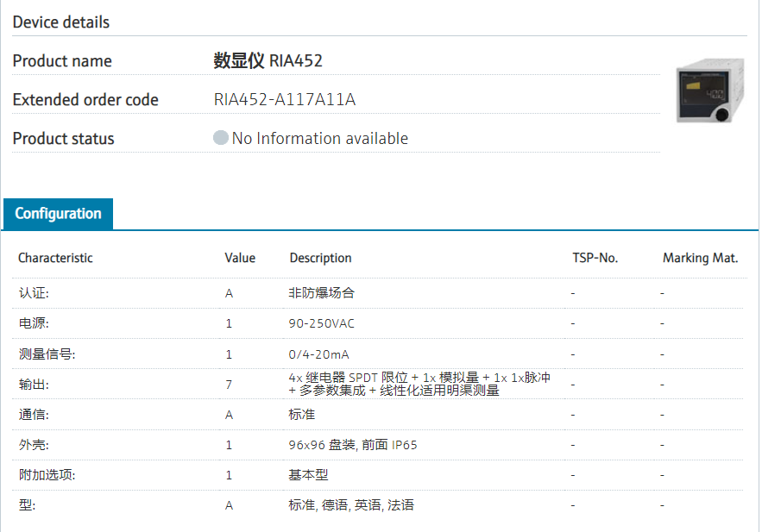The width and height of the screenshot is (762, 532).
Task: Click the 0/4-20mA measurement signal description
Action: point(318,354)
